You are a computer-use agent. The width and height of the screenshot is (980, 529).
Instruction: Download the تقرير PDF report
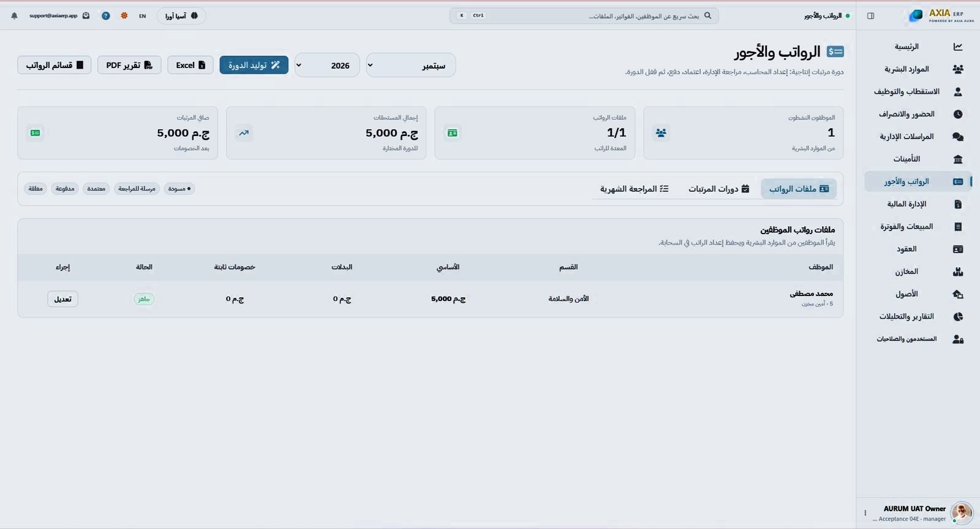[129, 65]
